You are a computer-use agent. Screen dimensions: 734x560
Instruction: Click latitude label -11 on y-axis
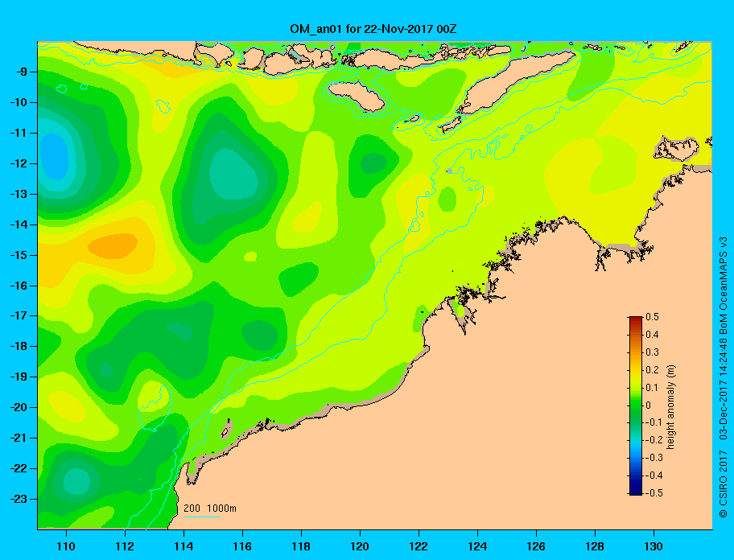pos(18,133)
